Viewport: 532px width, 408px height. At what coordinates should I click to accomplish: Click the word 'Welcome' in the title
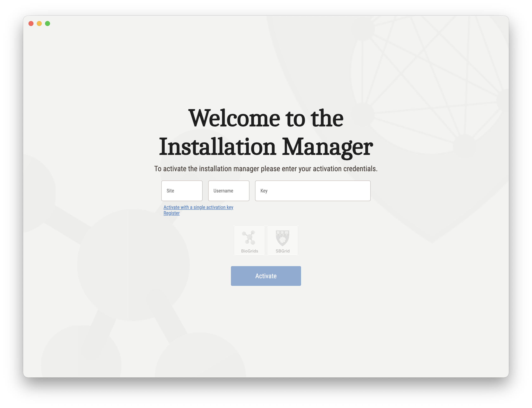(x=234, y=118)
